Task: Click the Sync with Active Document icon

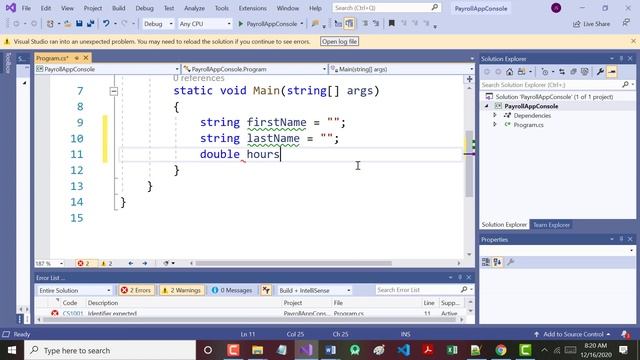Action: click(562, 72)
